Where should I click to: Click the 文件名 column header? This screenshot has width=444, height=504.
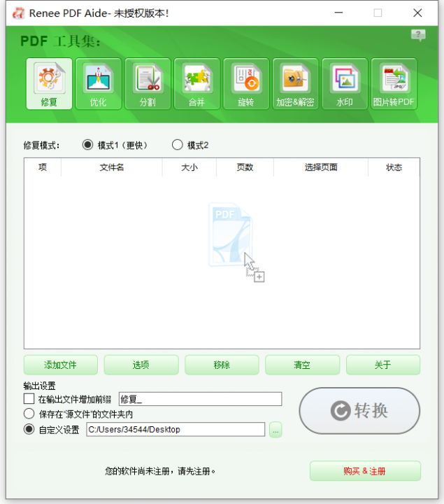pyautogui.click(x=112, y=167)
